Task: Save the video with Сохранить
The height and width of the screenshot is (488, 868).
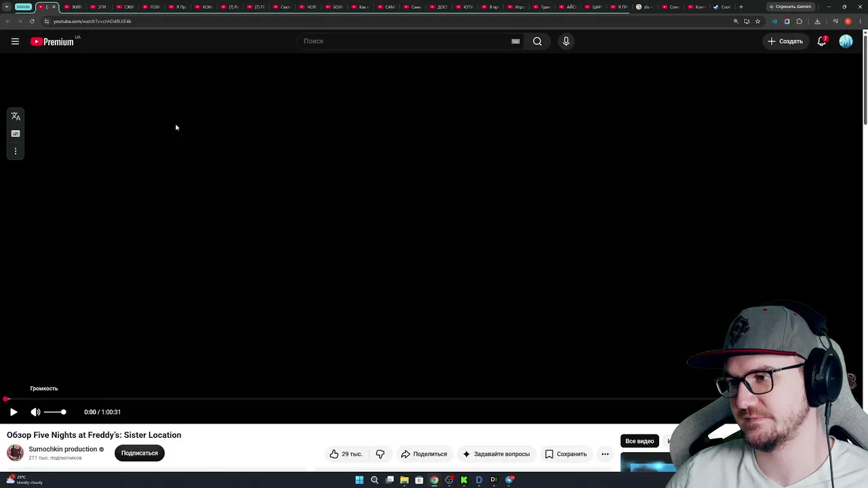Action: [566, 454]
